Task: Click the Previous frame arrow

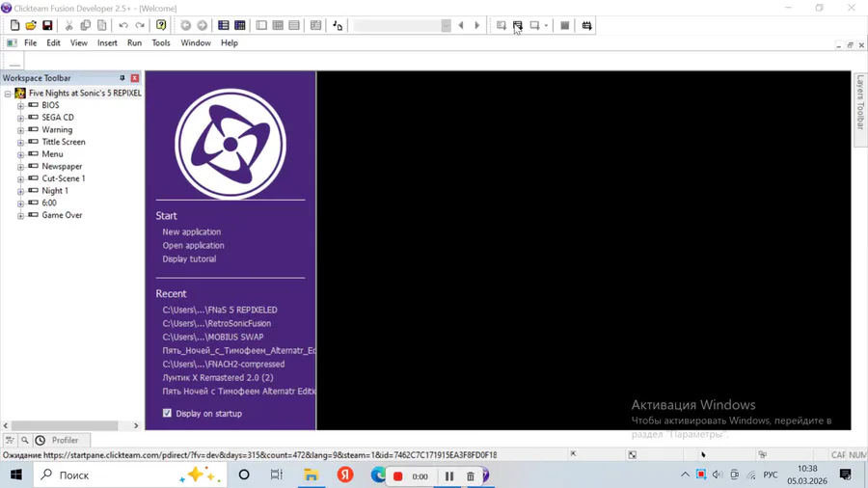Action: 461,25
